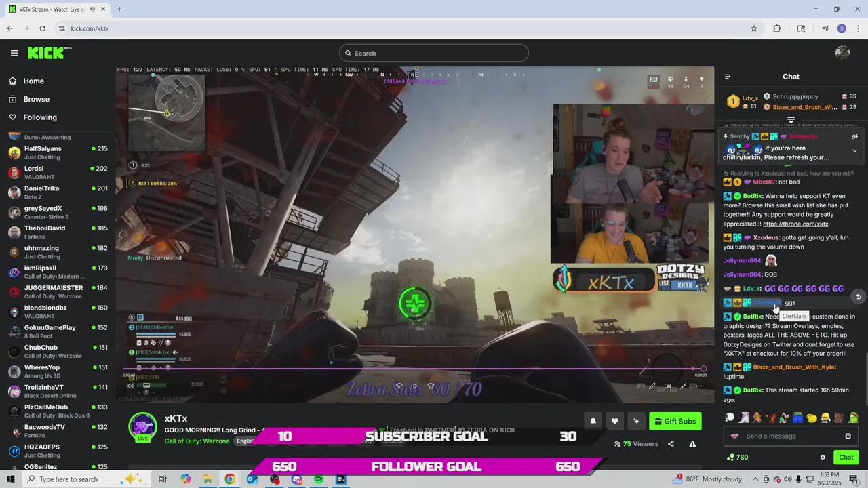868x488 pixels.
Task: Bookmark this page with the star icon
Action: pyautogui.click(x=753, y=28)
